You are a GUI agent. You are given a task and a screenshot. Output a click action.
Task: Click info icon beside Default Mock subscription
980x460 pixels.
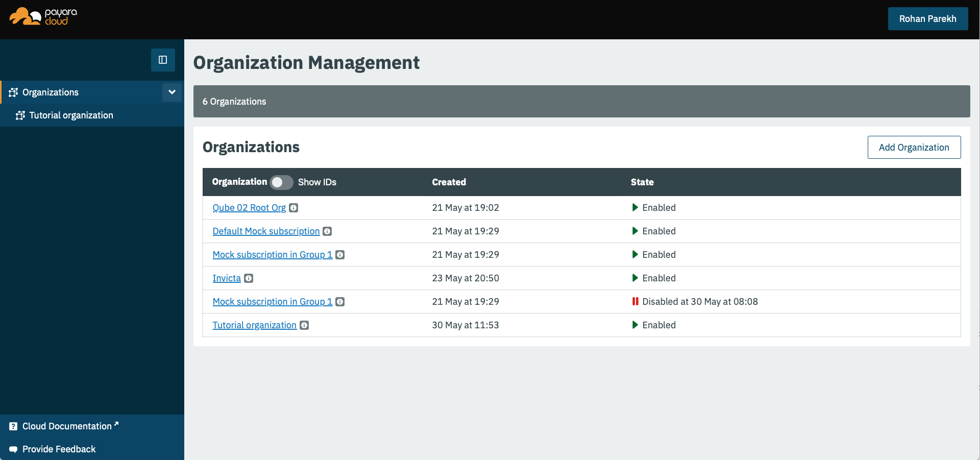[x=327, y=231]
